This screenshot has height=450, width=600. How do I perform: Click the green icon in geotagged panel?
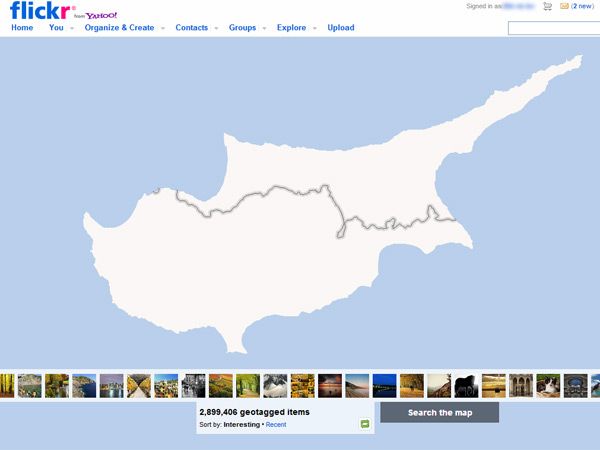(365, 424)
